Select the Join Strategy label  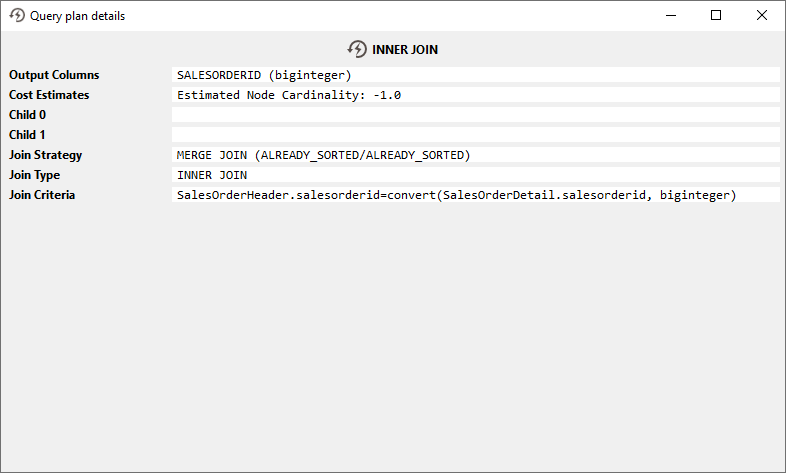[45, 155]
